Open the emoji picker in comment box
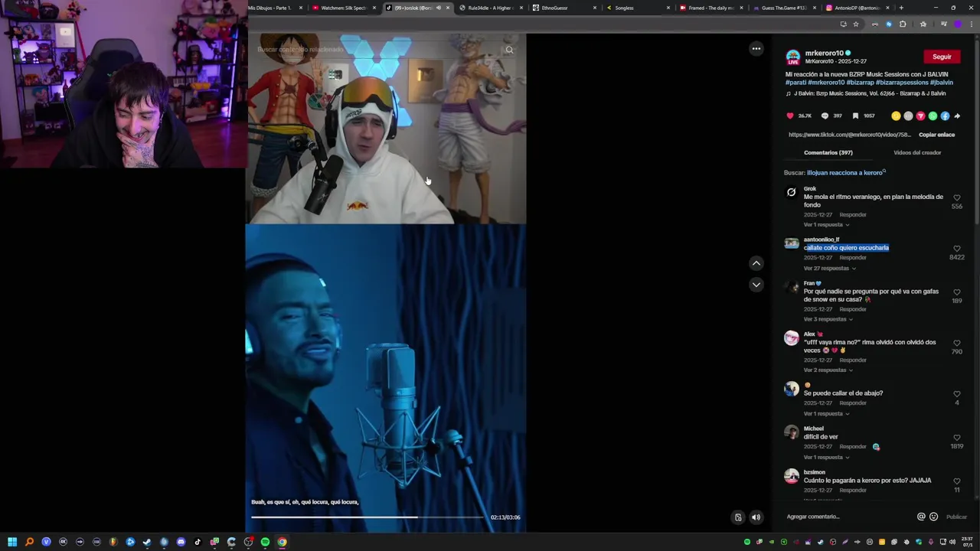This screenshot has width=980, height=551. point(933,517)
